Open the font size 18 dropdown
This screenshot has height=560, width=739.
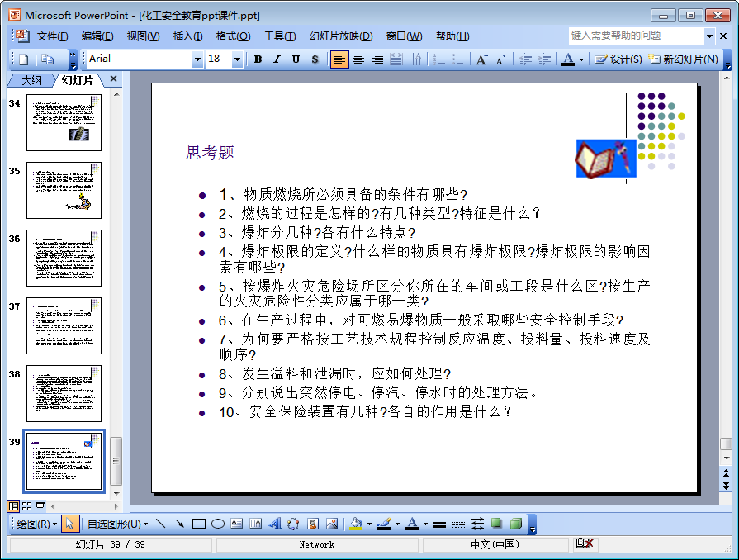(237, 59)
